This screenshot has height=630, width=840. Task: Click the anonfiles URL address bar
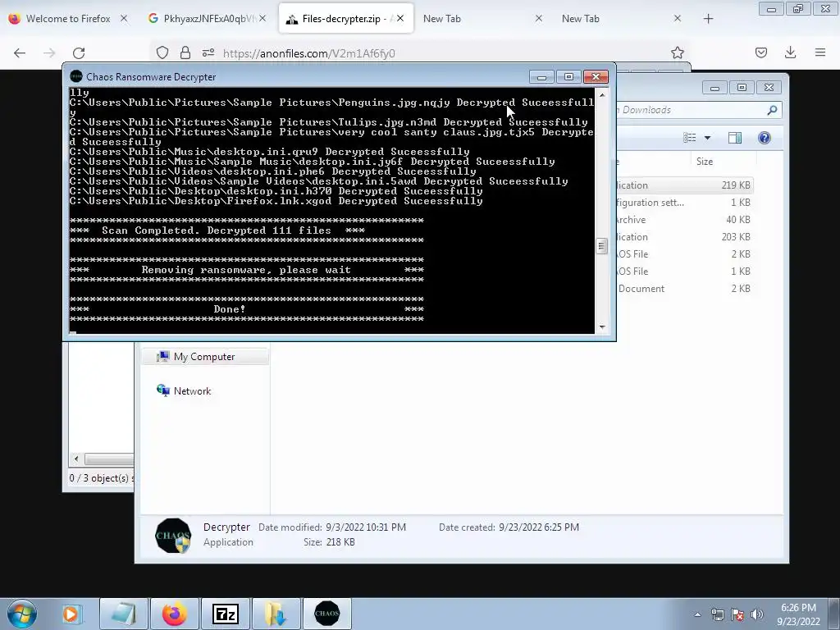(x=418, y=53)
